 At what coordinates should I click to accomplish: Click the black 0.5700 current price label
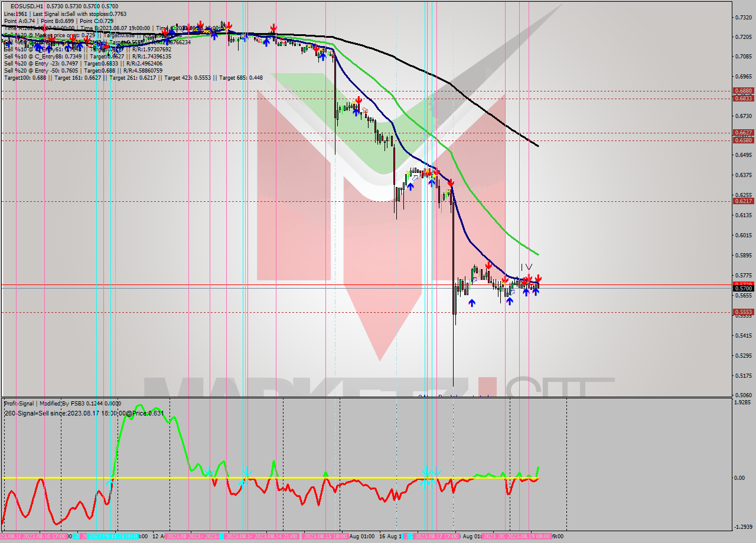tap(743, 288)
